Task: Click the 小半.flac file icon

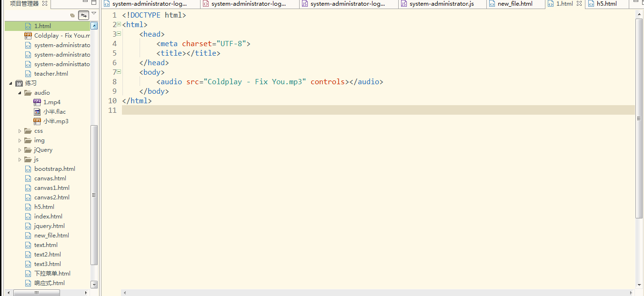Action: click(37, 112)
